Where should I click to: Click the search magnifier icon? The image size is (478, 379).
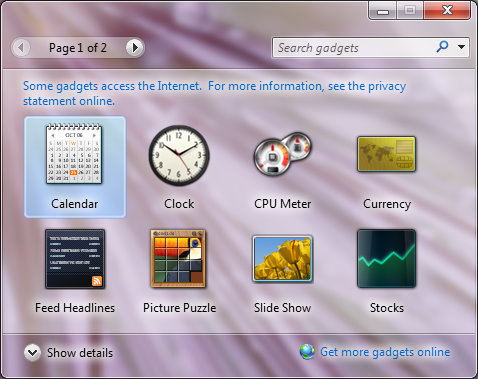442,47
